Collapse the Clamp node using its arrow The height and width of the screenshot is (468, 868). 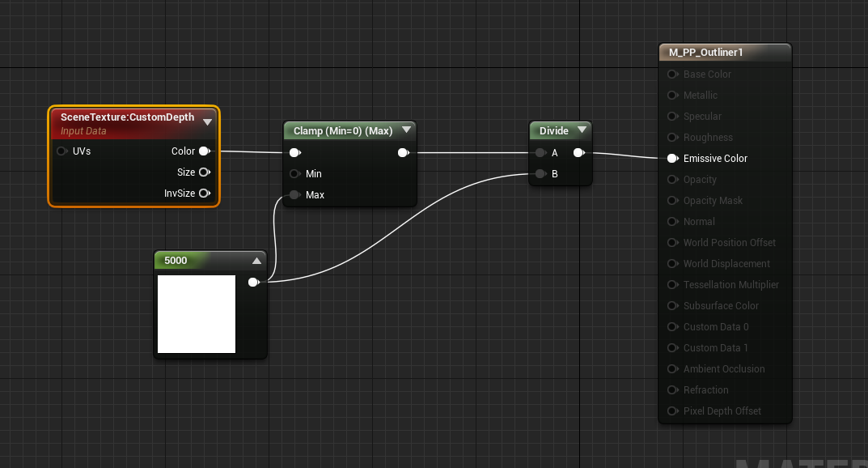[x=406, y=130]
